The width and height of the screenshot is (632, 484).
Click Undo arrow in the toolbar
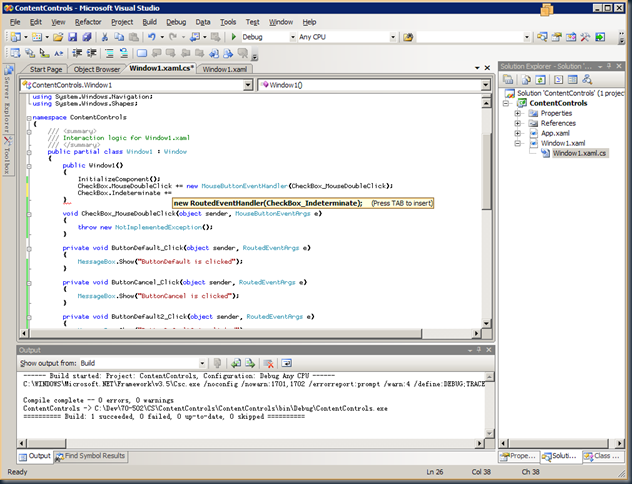(152, 37)
